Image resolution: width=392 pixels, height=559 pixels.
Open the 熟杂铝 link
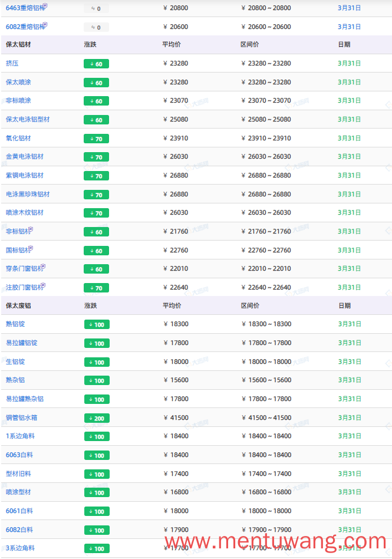coord(15,380)
